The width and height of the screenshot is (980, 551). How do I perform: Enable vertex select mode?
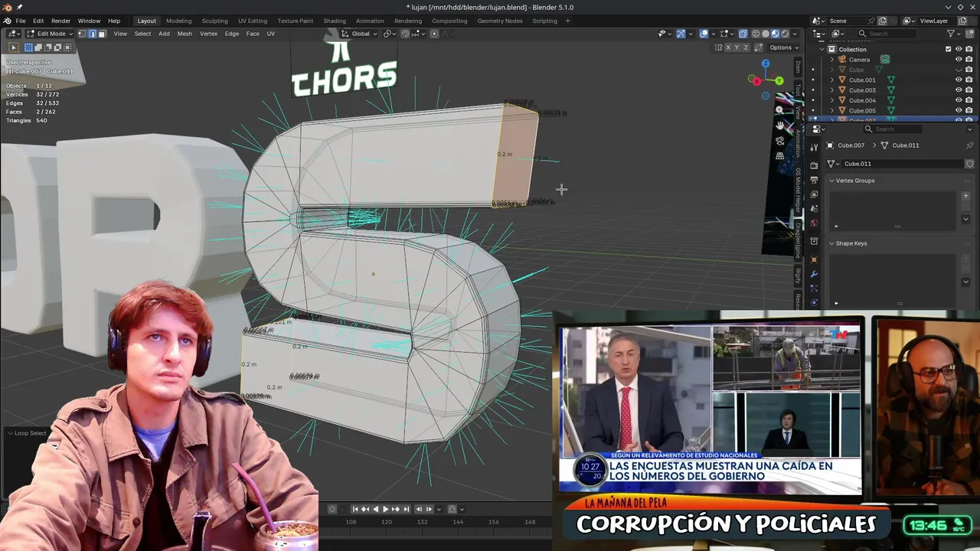82,34
